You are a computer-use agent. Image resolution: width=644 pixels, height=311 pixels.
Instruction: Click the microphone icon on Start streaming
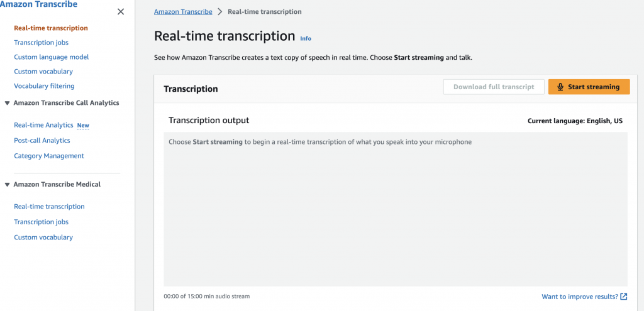[560, 87]
